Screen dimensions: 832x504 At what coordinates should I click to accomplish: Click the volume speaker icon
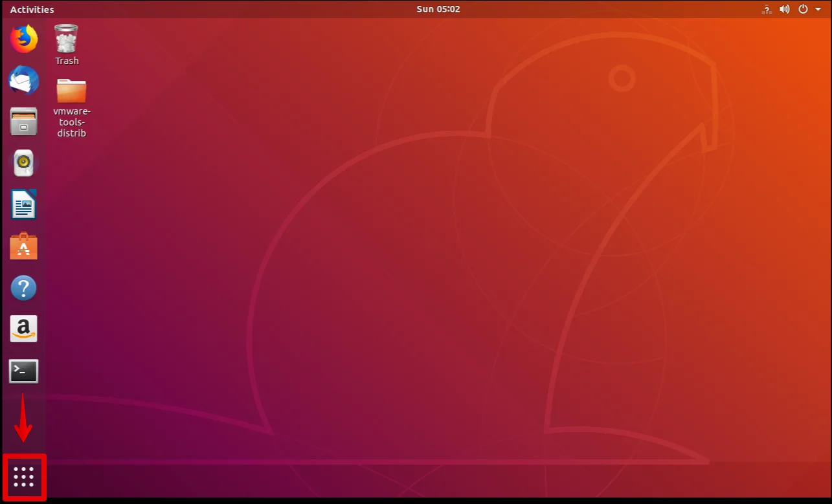point(785,9)
